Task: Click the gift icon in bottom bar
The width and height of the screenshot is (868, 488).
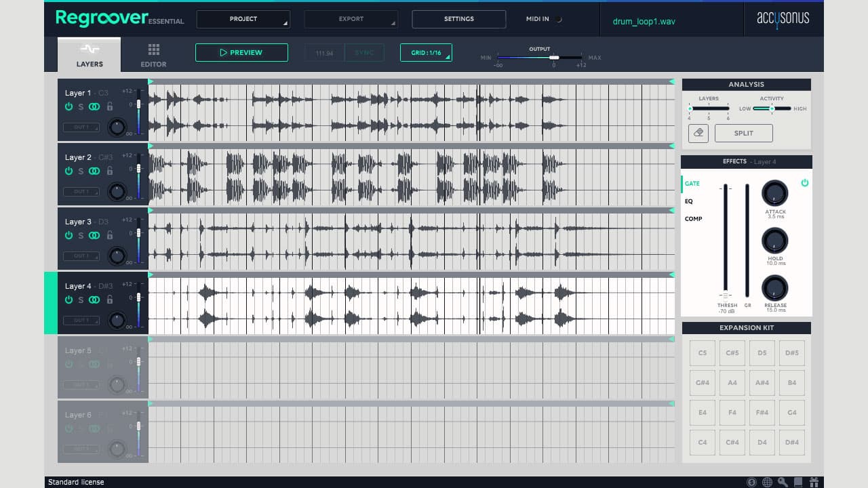Action: click(x=814, y=482)
